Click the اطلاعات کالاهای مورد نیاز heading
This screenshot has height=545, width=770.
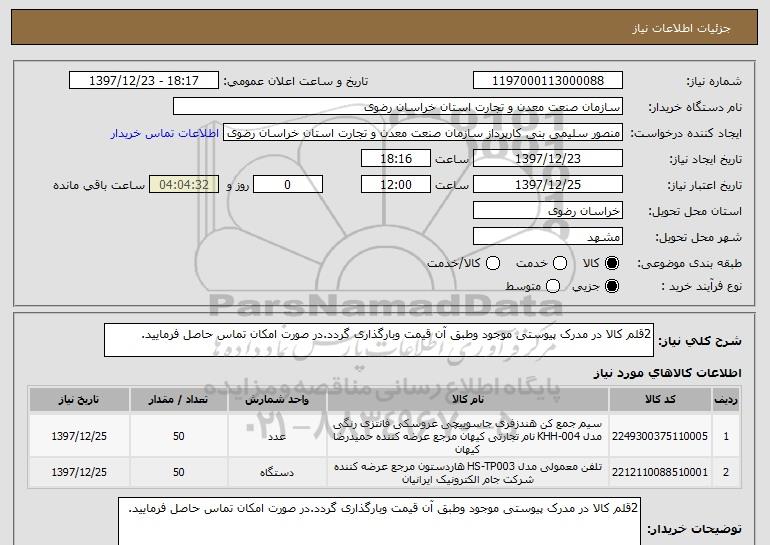tap(667, 373)
